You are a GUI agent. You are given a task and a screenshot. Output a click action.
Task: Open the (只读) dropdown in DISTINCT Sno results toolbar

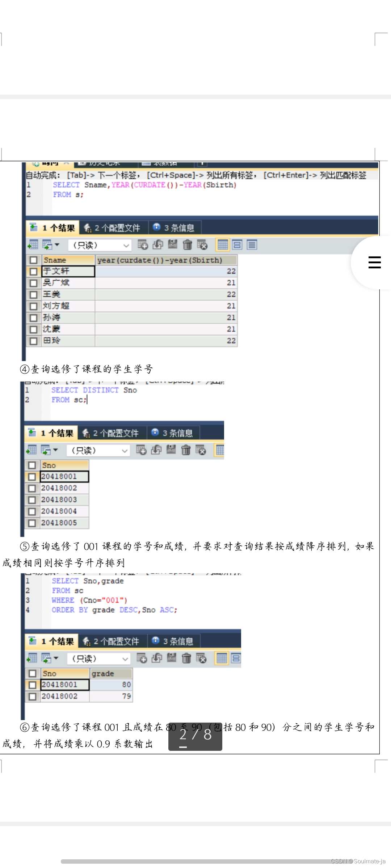[x=98, y=450]
